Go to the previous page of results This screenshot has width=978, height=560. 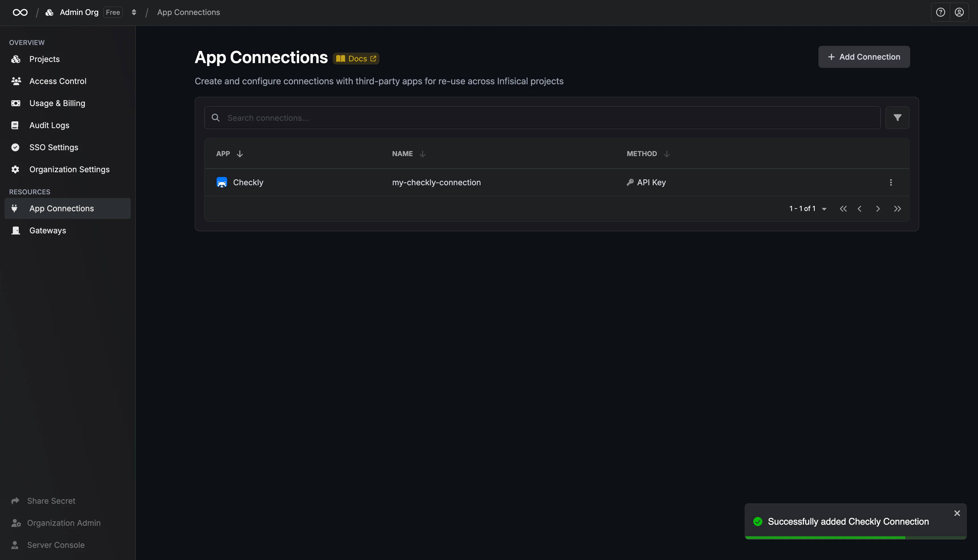click(x=859, y=209)
